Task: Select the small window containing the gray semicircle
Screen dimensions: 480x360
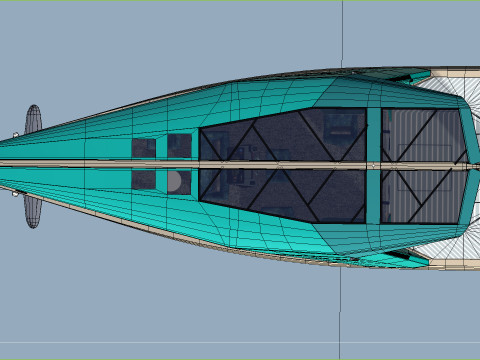Action: tap(179, 182)
